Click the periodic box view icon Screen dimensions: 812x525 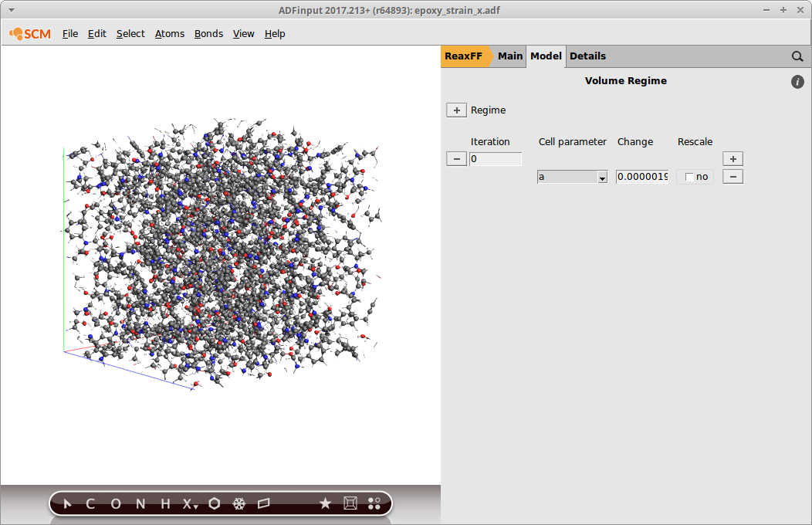coord(350,504)
